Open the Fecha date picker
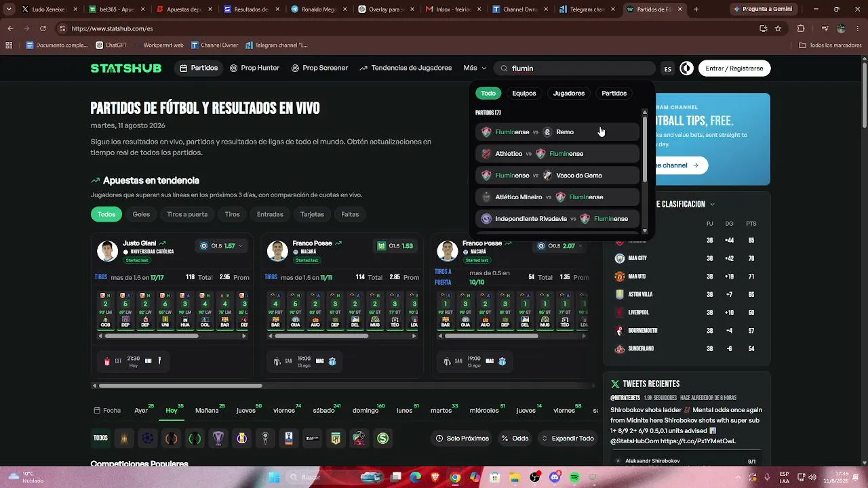Viewport: 868px width, 488px height. (x=107, y=411)
